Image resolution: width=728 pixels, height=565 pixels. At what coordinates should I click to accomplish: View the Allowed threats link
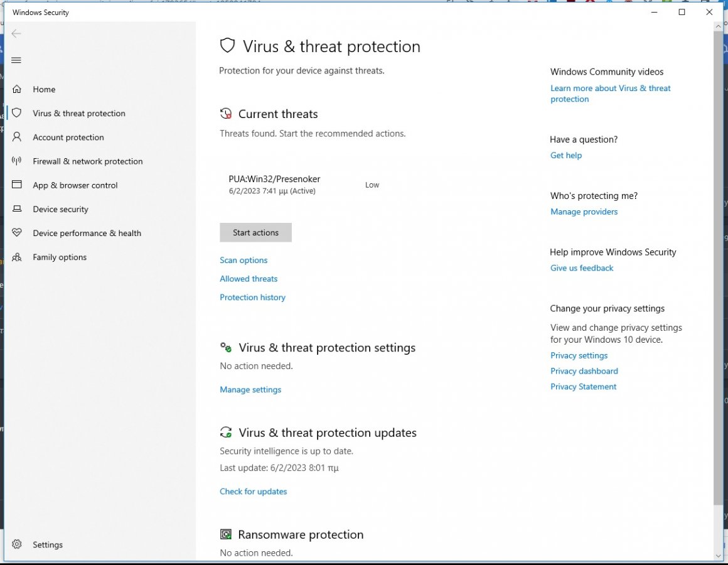[x=249, y=279]
